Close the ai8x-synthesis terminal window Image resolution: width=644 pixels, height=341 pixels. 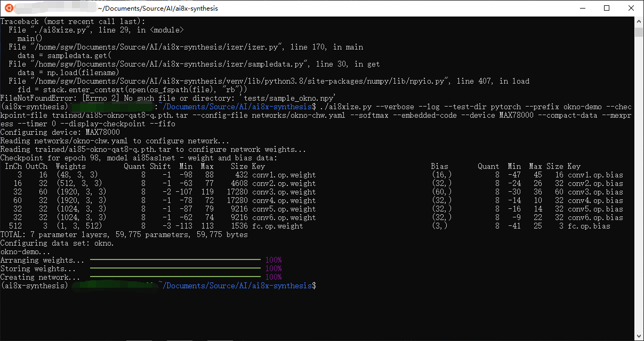pyautogui.click(x=631, y=8)
